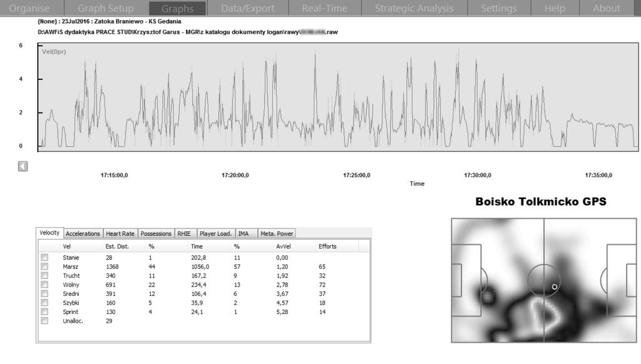Tick the Stanie row checkbox
641x364 pixels.
click(44, 258)
